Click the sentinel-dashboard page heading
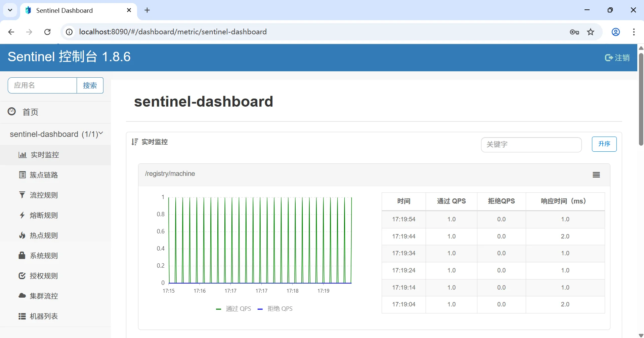Image resolution: width=644 pixels, height=338 pixels. [204, 102]
